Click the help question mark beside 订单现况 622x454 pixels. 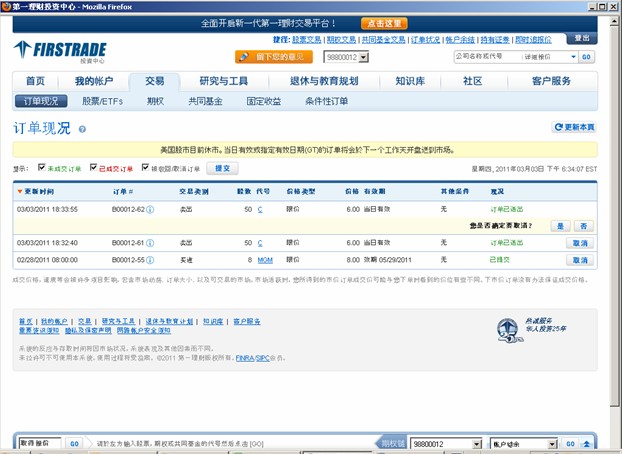pyautogui.click(x=82, y=129)
